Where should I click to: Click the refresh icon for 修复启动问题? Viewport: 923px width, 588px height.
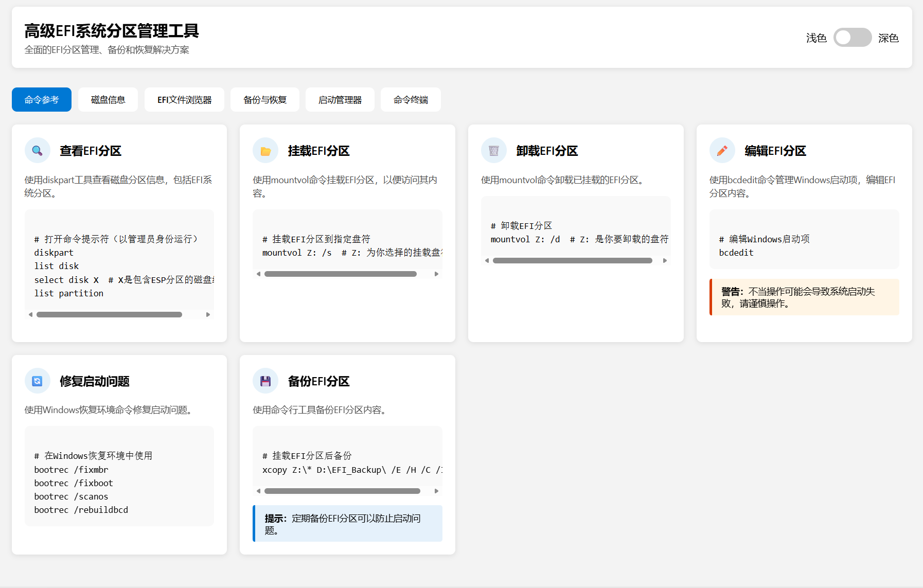pyautogui.click(x=37, y=381)
